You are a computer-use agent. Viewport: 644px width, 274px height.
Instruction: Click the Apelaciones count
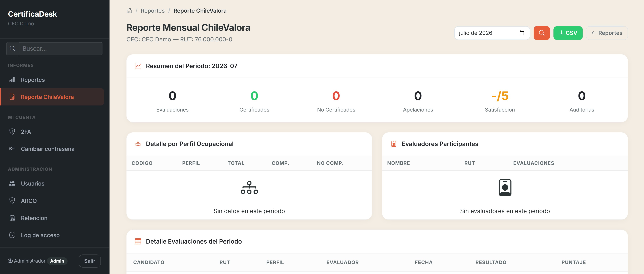418,96
